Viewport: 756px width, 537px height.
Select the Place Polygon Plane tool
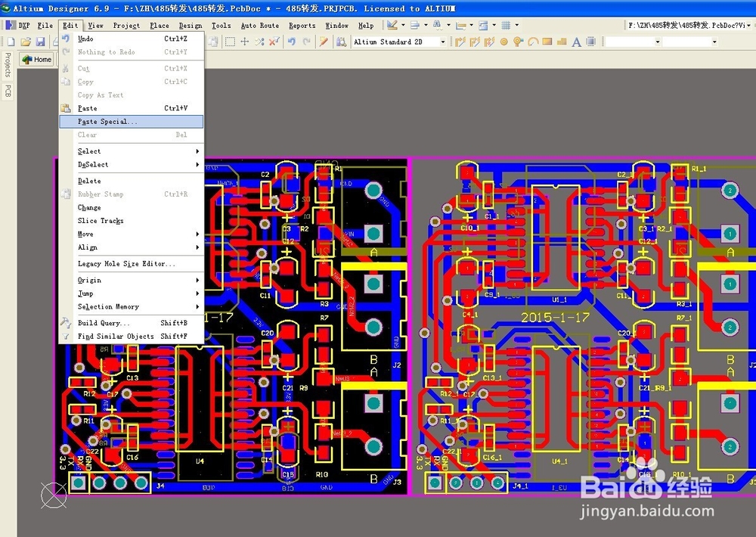point(562,42)
